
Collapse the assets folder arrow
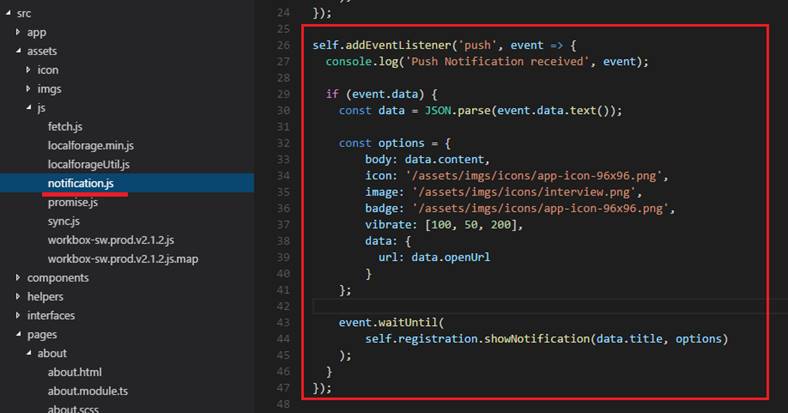18,51
